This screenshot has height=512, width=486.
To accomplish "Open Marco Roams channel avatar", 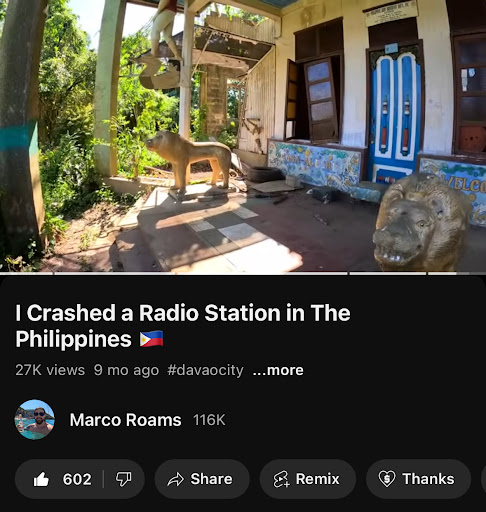I will pos(34,420).
